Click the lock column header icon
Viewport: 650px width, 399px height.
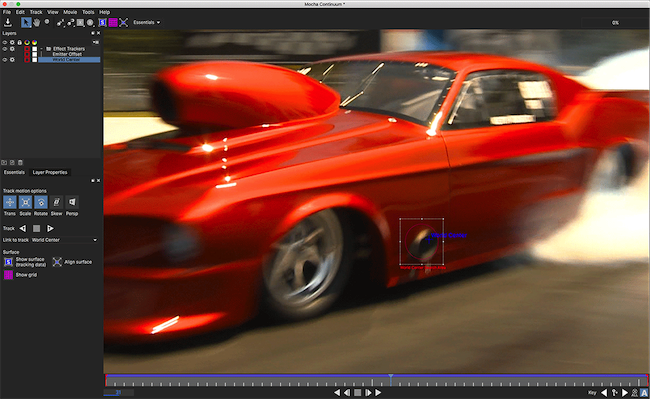click(19, 42)
